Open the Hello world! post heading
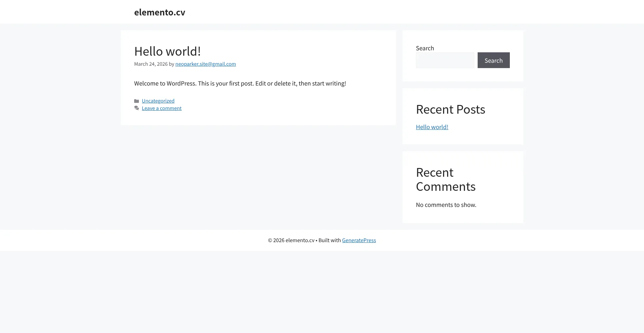This screenshot has height=333, width=644. (x=167, y=51)
